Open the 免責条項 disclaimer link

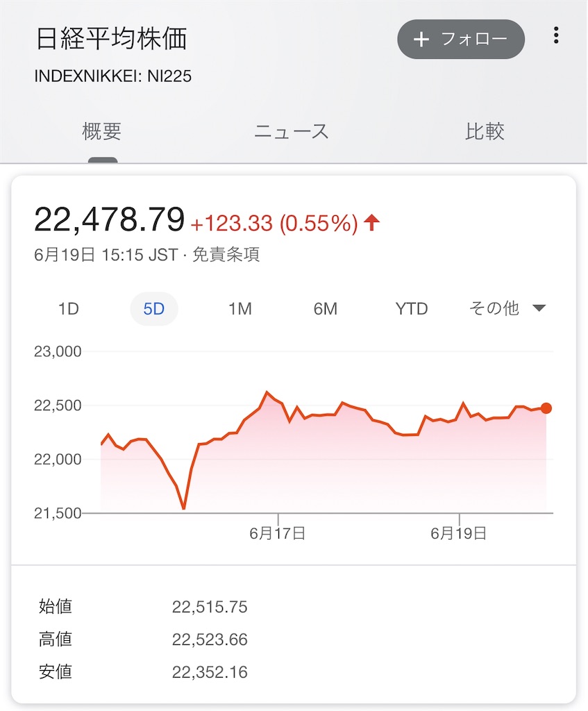[x=226, y=255]
